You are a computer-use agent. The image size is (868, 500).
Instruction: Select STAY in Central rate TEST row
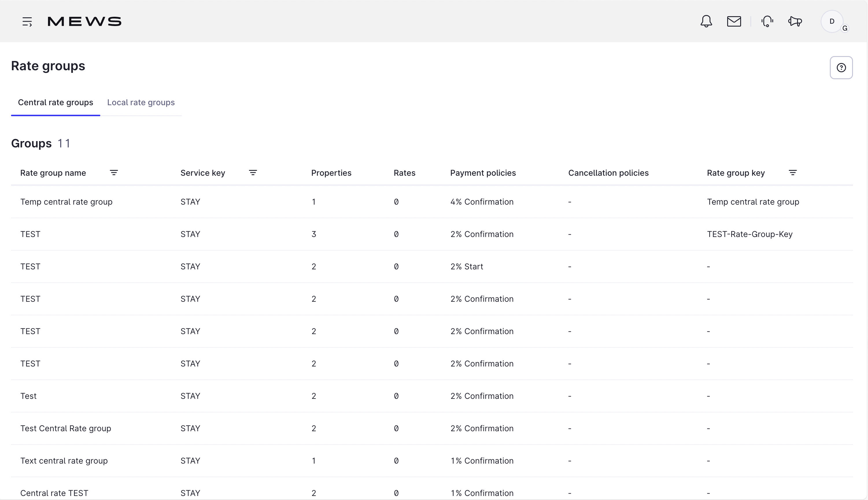[190, 493]
